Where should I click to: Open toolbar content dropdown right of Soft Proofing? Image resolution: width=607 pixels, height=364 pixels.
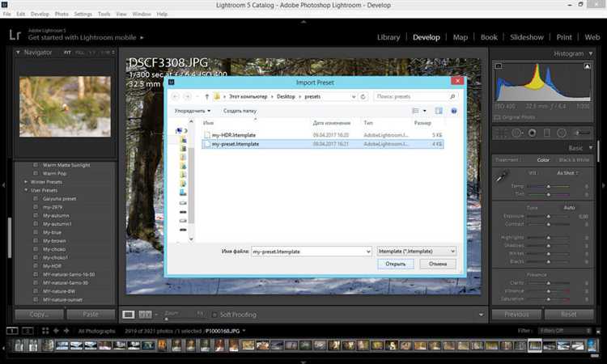481,315
